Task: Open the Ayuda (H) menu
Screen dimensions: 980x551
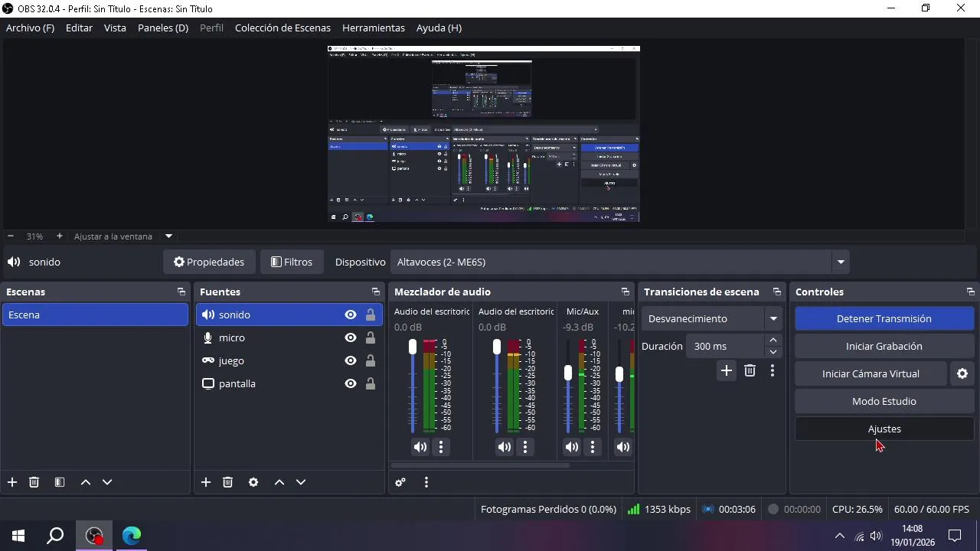Action: pyautogui.click(x=439, y=28)
